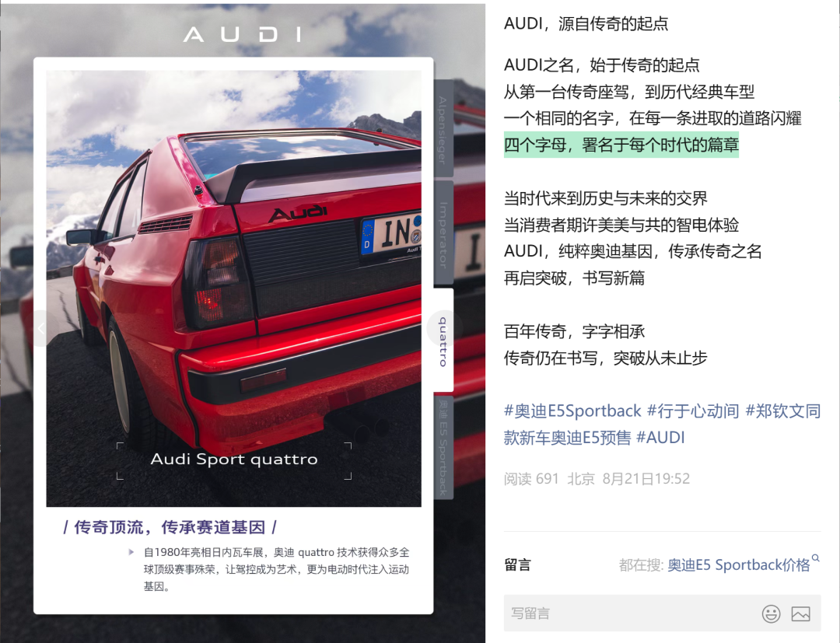Open the #郑钦文同款新车奥迪E5预售 hashtag

pyautogui.click(x=662, y=424)
